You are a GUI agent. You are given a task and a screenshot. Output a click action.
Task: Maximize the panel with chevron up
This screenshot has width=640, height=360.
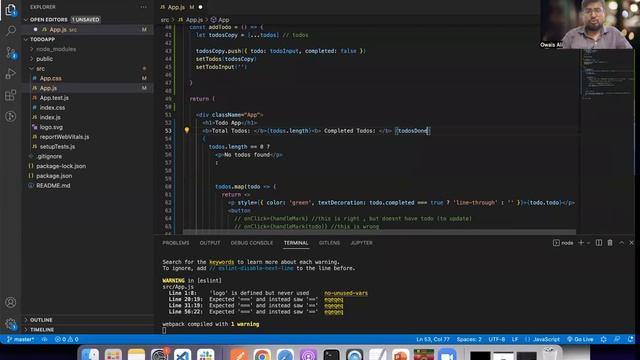click(x=621, y=243)
